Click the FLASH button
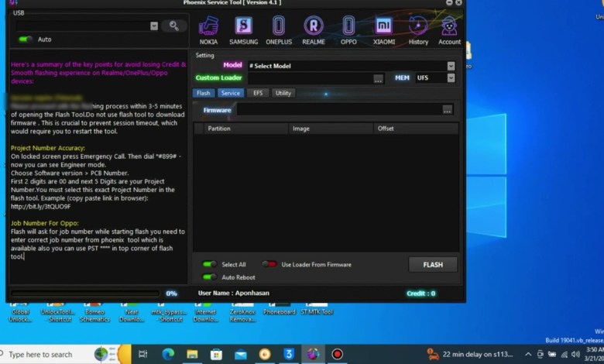Screen dimensions: 604x364 coord(433,265)
